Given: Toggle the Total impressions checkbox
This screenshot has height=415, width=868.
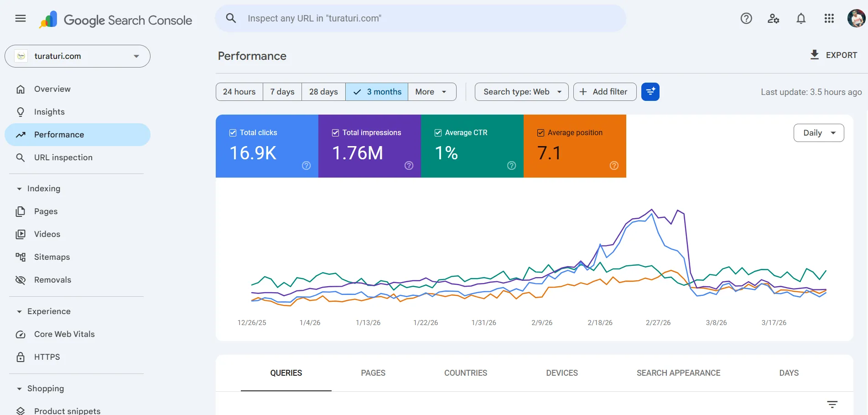Looking at the screenshot, I should click(x=336, y=133).
